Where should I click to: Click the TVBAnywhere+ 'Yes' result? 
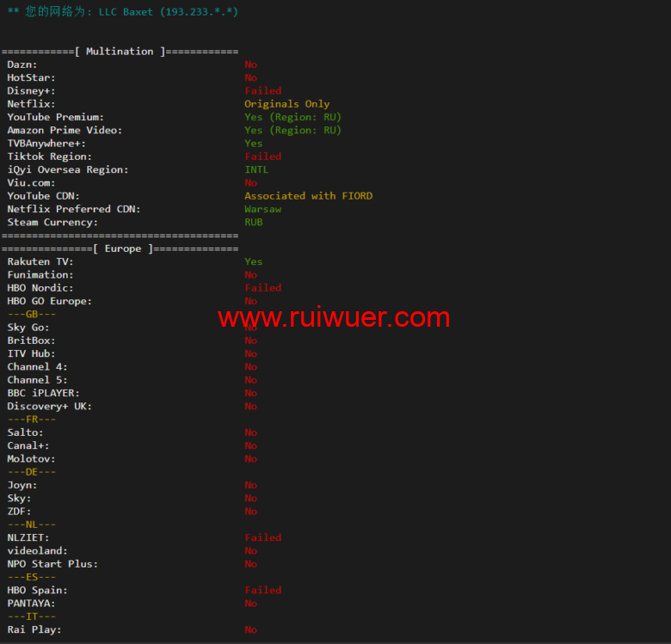click(254, 144)
